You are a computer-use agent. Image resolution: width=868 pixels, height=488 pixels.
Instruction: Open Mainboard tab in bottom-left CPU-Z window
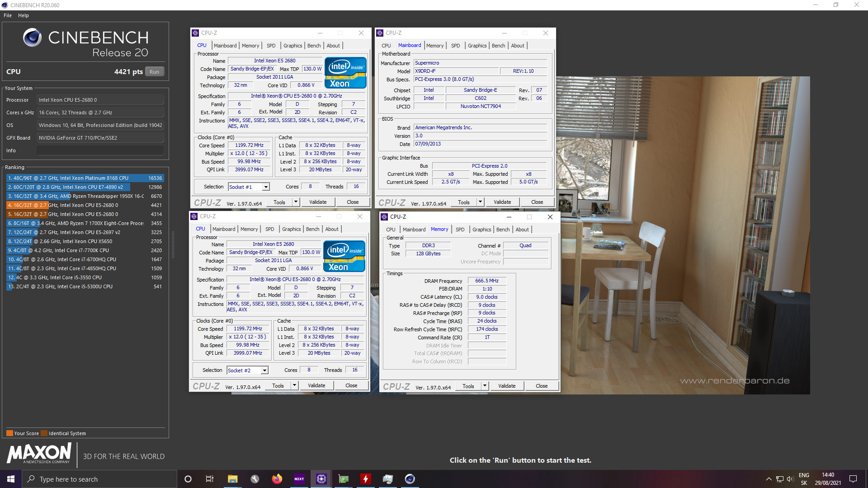[224, 229]
